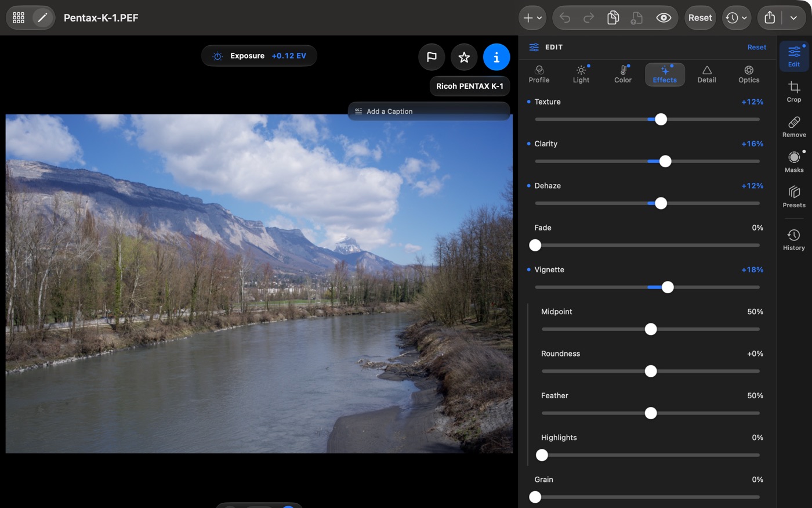Click the Vignette +18% value

(752, 269)
